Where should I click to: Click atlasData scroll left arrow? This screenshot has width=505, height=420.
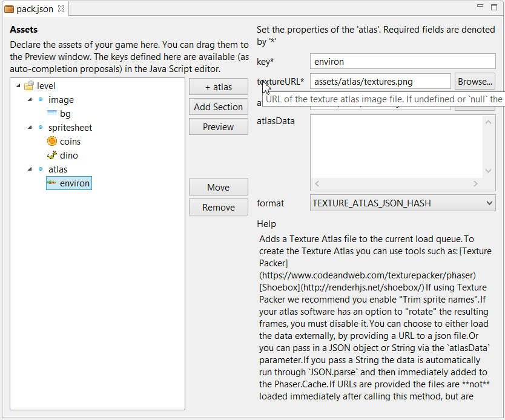(x=317, y=183)
